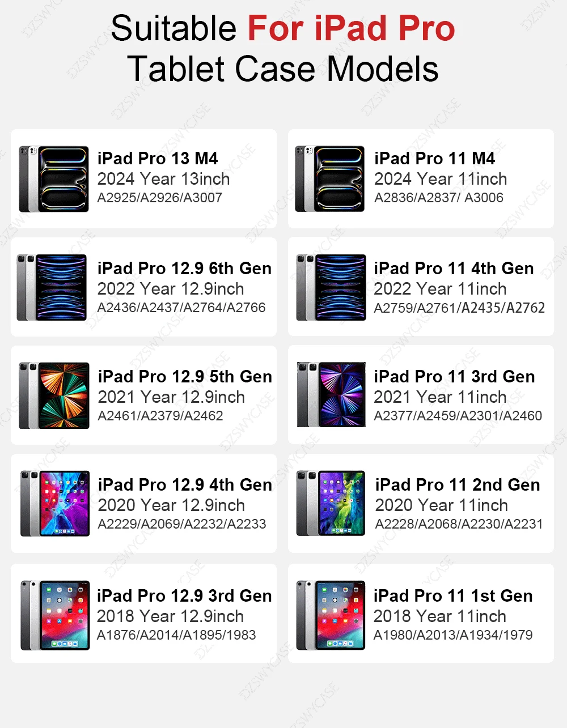Open the iPad Pro 11 3rd Gen image
This screenshot has width=567, height=728.
click(x=332, y=395)
